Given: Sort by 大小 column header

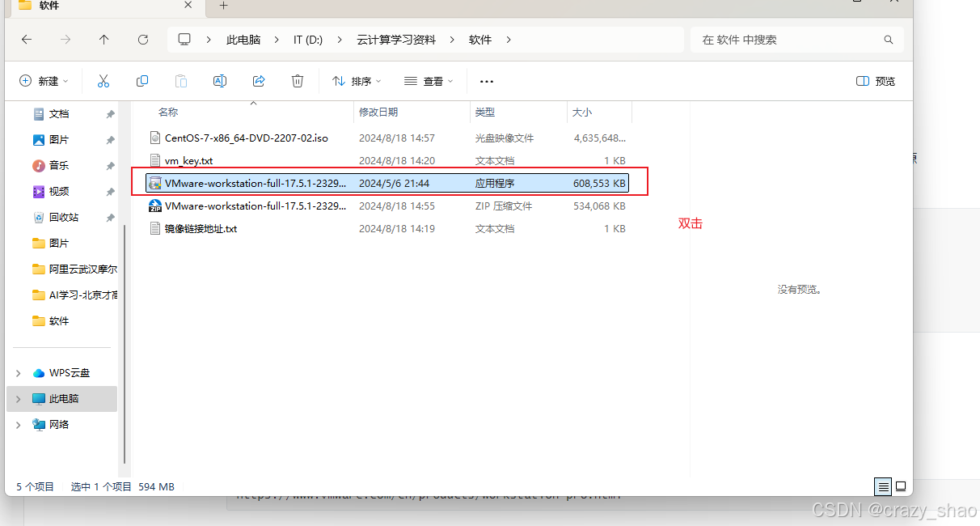Looking at the screenshot, I should [582, 112].
